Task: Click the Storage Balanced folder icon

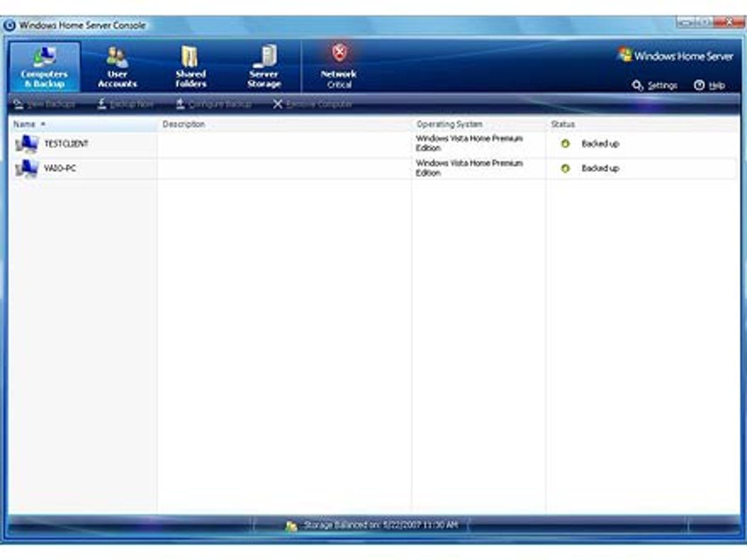Action: (x=290, y=525)
